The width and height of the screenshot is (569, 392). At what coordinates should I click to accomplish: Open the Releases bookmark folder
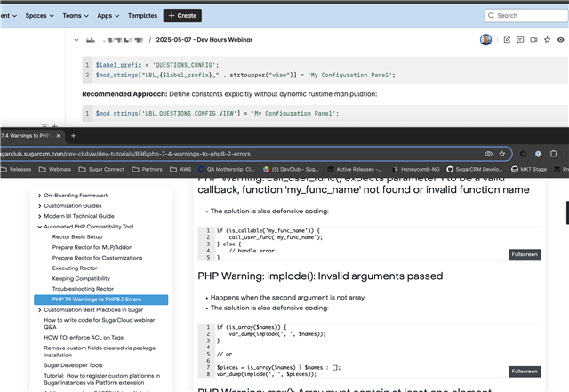click(16, 169)
